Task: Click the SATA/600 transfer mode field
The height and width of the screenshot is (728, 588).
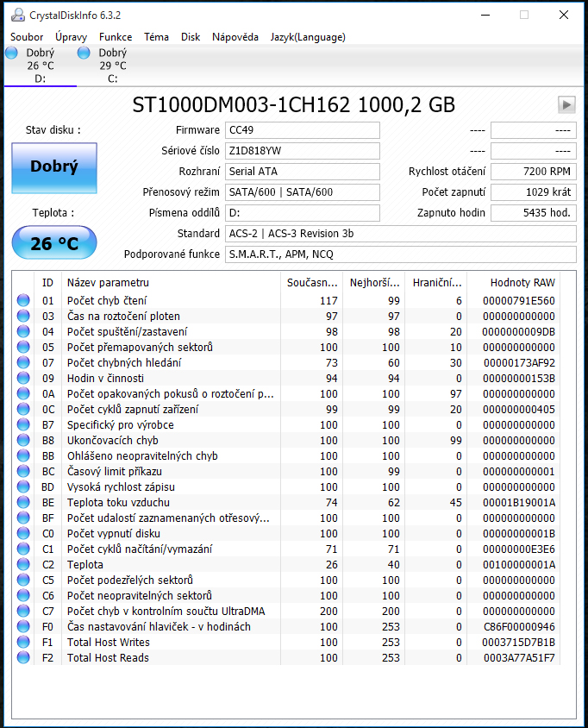Action: 303,192
